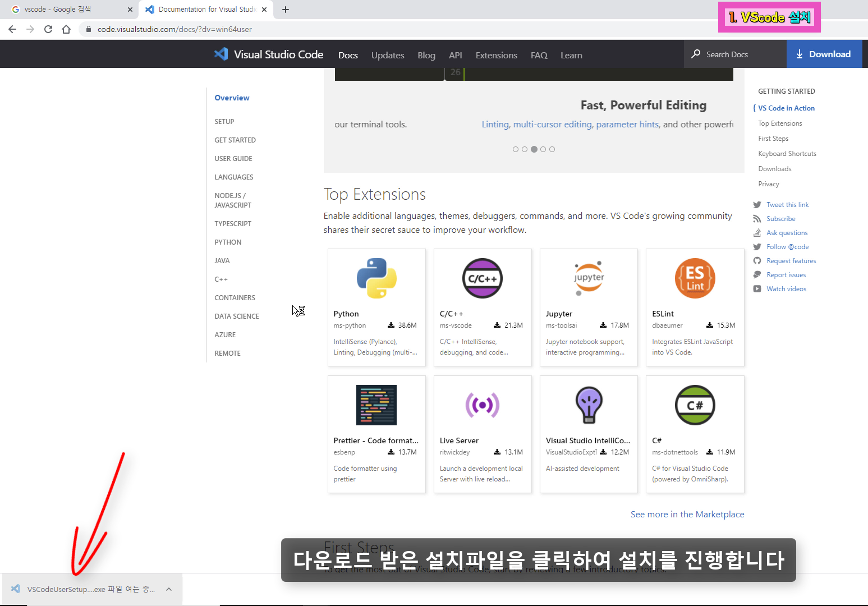The height and width of the screenshot is (606, 868).
Task: Click the Jupyter extension logo
Action: point(589,278)
